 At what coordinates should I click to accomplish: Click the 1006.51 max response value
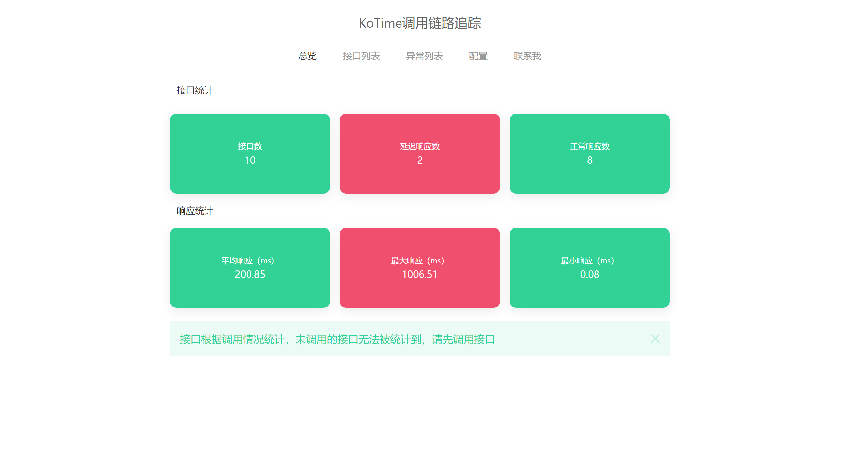coord(420,275)
